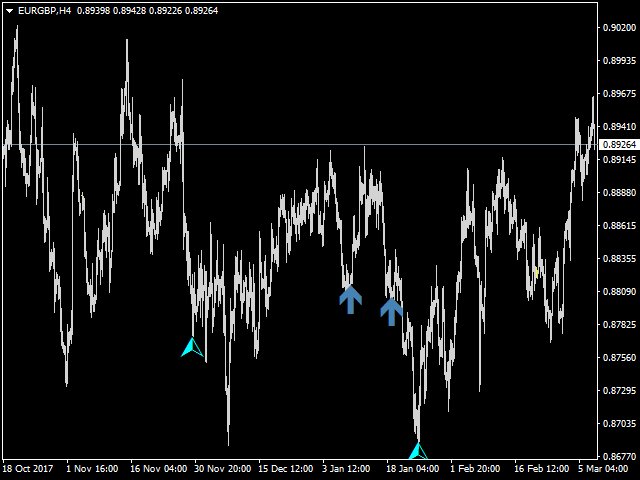Click the 0.90200 price axis label

(619, 27)
